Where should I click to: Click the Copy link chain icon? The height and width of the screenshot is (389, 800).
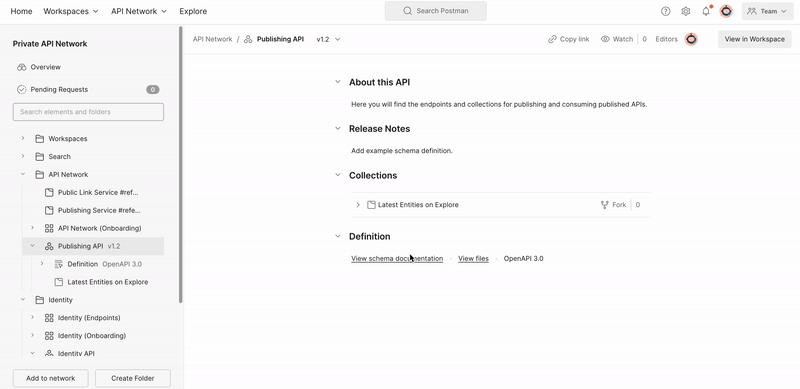tap(552, 39)
